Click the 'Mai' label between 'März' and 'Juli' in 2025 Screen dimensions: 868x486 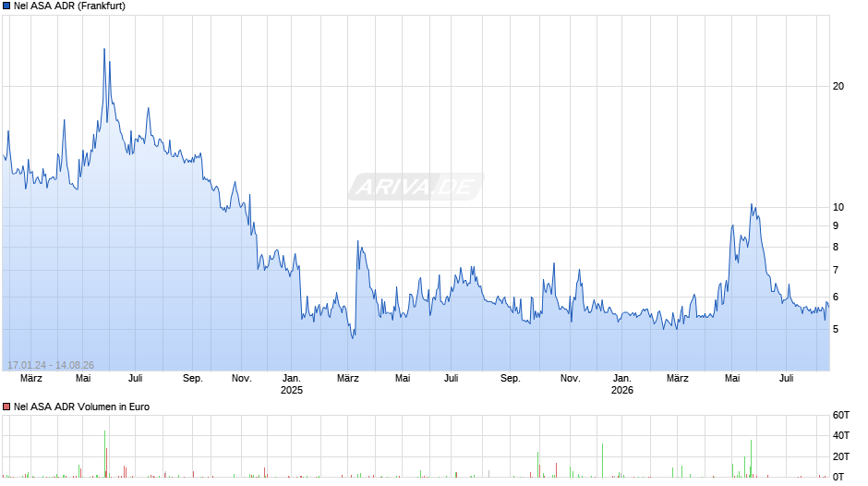403,379
